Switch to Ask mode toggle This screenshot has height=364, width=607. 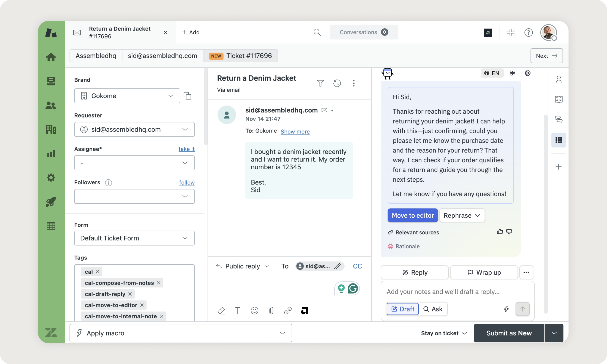(433, 309)
